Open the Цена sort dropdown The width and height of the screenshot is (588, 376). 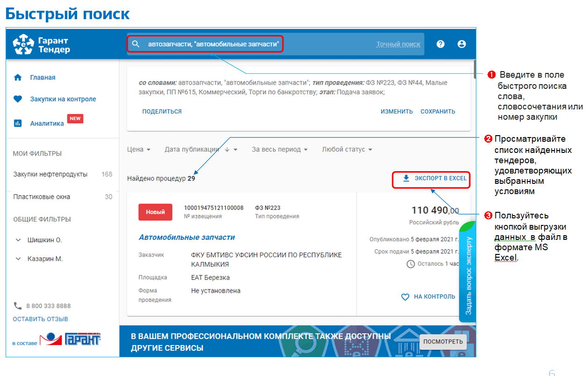(x=139, y=150)
